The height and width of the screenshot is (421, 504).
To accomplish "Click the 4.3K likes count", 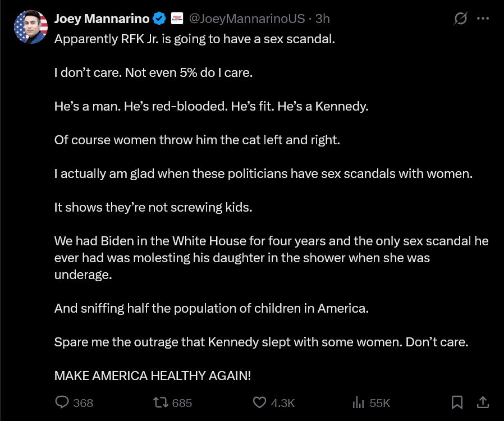I will [283, 403].
